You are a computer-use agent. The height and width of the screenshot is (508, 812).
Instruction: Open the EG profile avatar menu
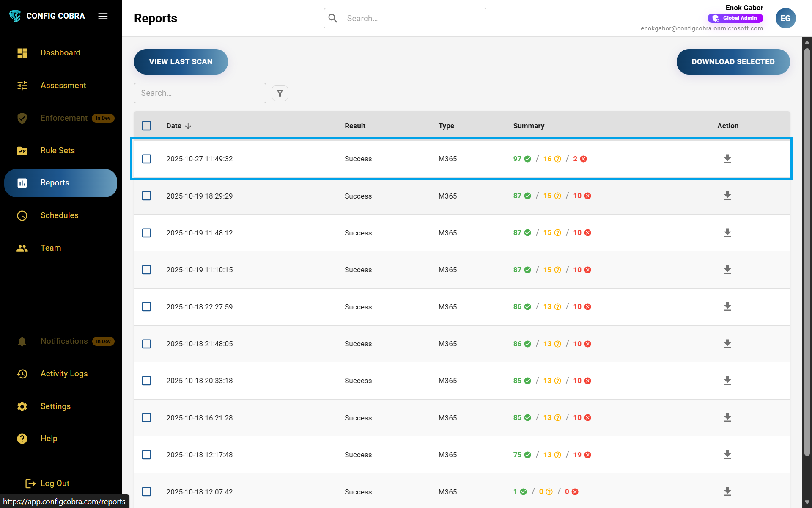[785, 18]
